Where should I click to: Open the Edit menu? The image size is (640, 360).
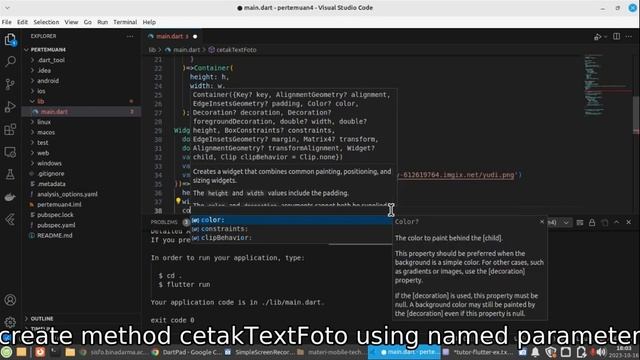[x=22, y=22]
